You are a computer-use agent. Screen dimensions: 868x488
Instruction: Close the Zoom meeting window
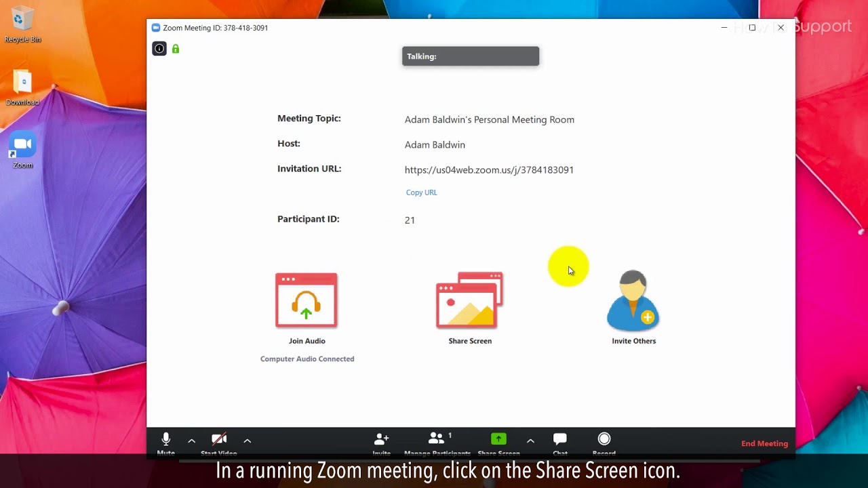pos(781,28)
